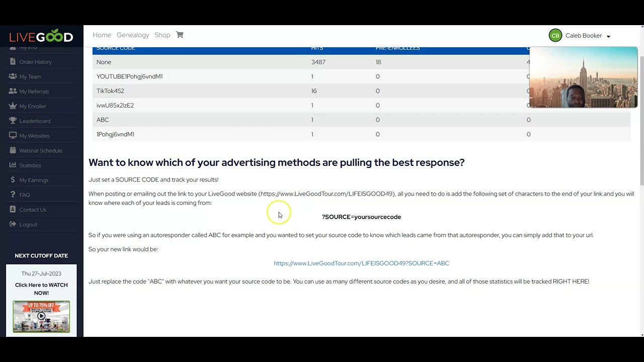Click the 'Thu 27-Jul-2023' cutoff date
The image size is (644, 362).
(x=41, y=274)
